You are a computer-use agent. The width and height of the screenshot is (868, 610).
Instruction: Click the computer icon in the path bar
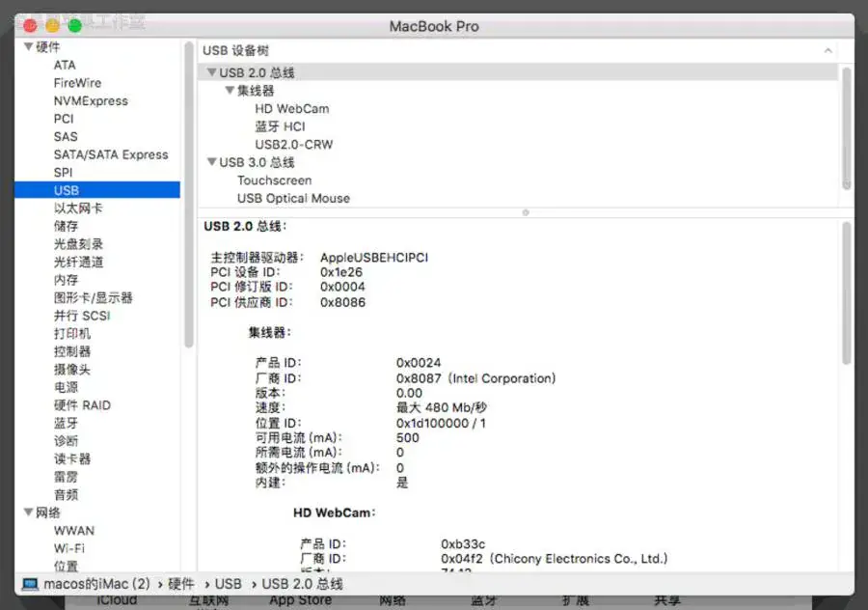point(30,584)
